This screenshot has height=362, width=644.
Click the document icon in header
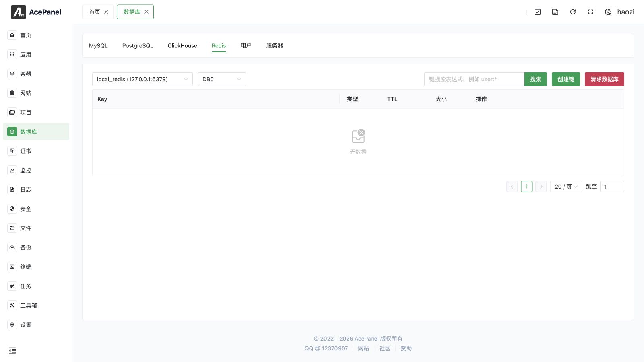555,12
